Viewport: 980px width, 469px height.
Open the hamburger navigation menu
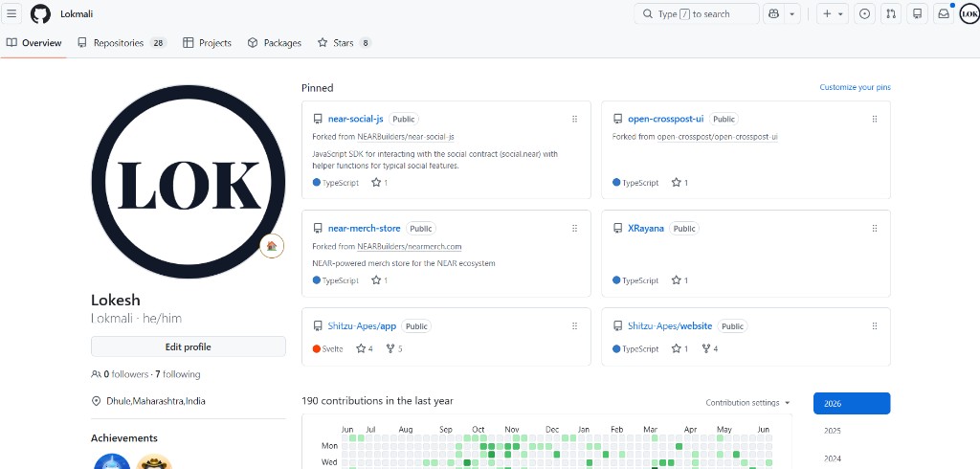[x=11, y=13]
